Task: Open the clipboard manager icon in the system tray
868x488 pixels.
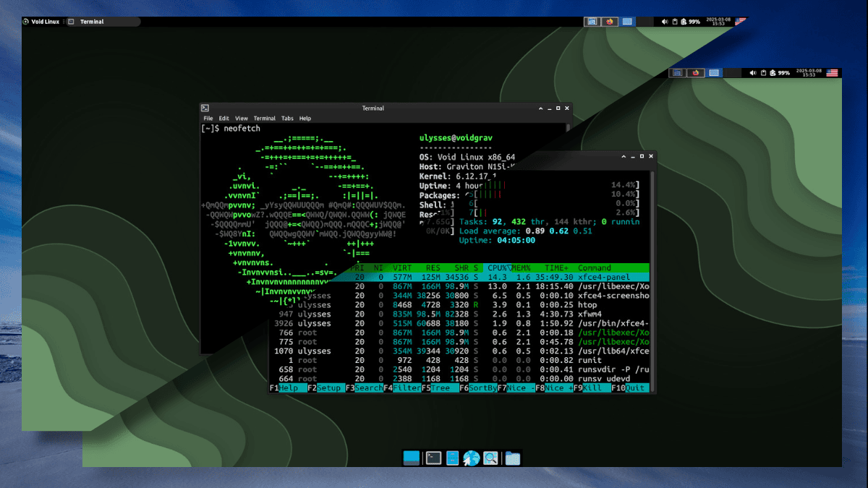Action: coord(675,21)
